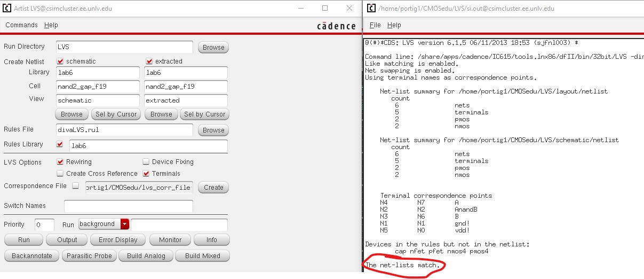Click the Build Mixed button
Viewport: 644px width, 279px height.
203,256
